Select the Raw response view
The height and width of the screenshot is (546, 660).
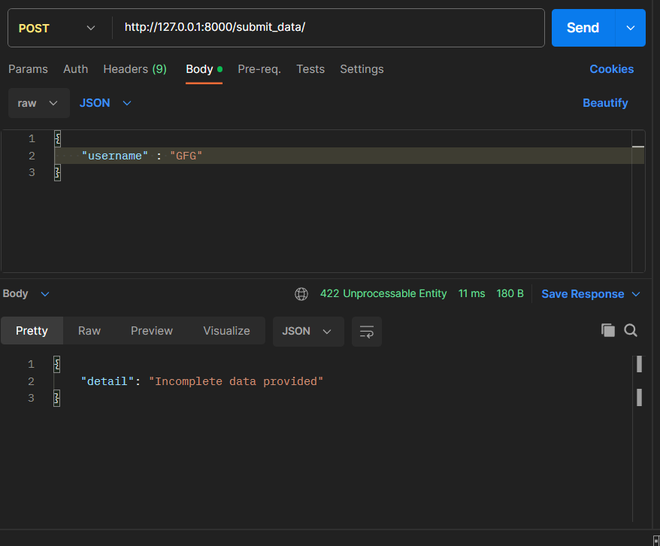click(x=89, y=331)
